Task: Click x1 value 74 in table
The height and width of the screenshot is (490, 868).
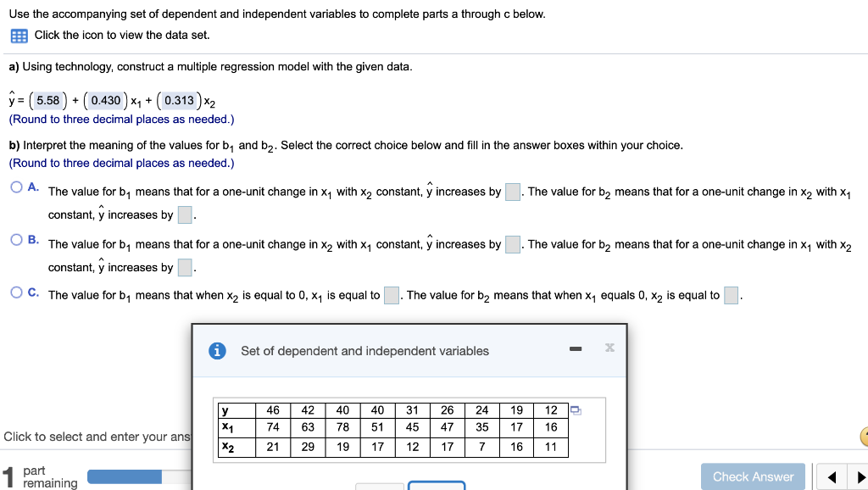Action: click(273, 427)
